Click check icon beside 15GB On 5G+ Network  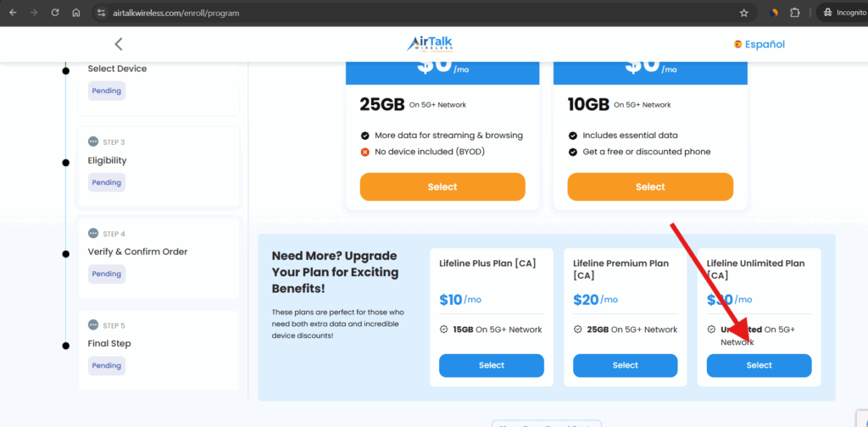click(443, 330)
